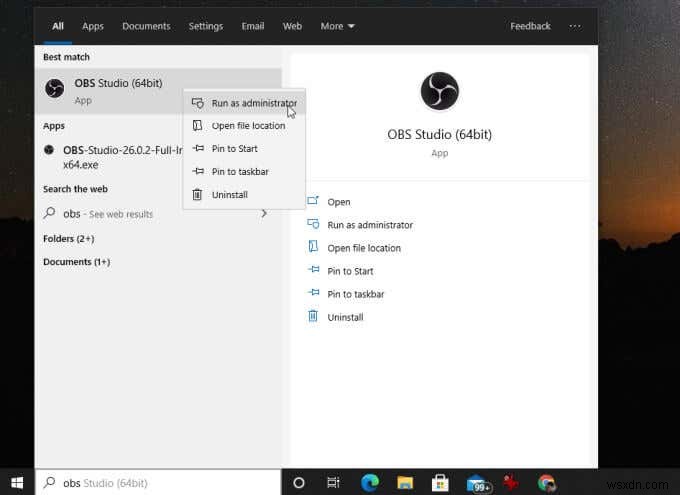Image resolution: width=680 pixels, height=495 pixels.
Task: Open the Apps search tab
Action: pos(93,26)
